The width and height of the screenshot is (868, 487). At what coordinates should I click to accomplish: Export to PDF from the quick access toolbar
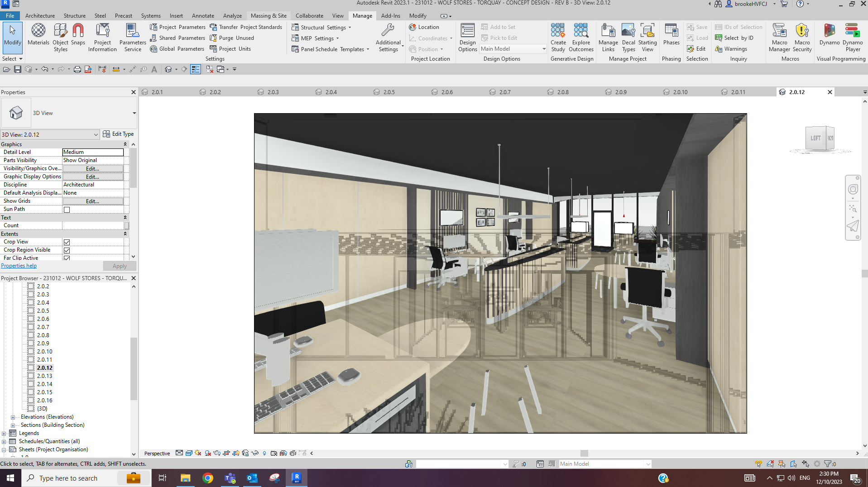[x=88, y=69]
